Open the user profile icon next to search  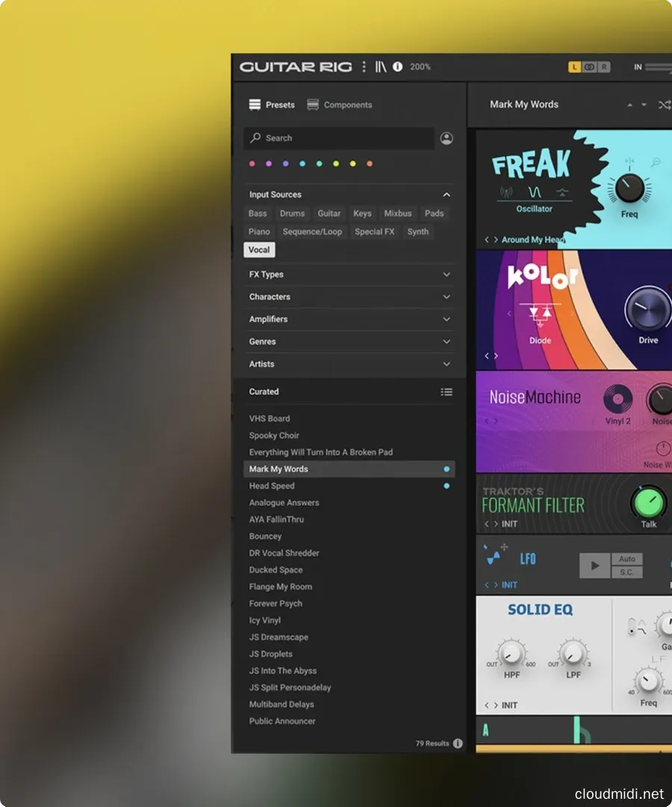pos(446,138)
